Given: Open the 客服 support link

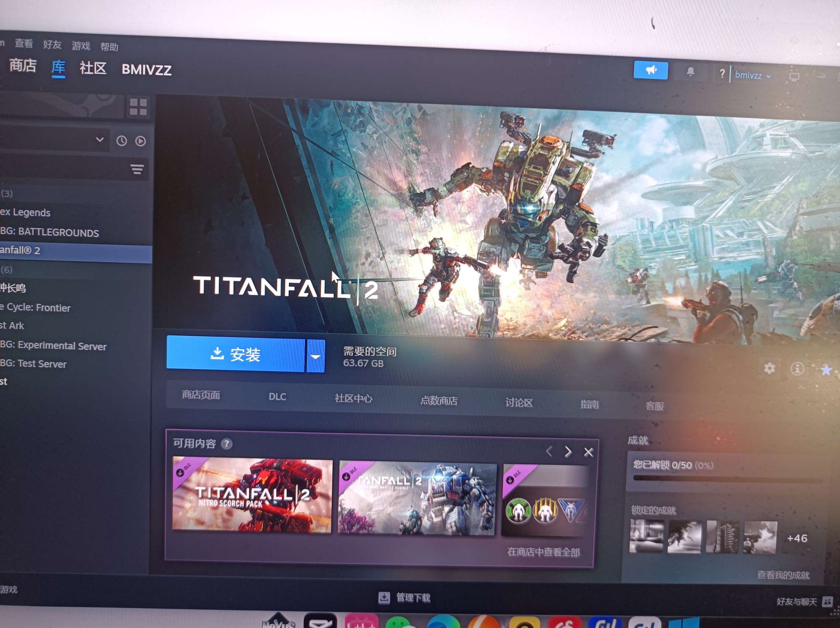Looking at the screenshot, I should coord(654,406).
